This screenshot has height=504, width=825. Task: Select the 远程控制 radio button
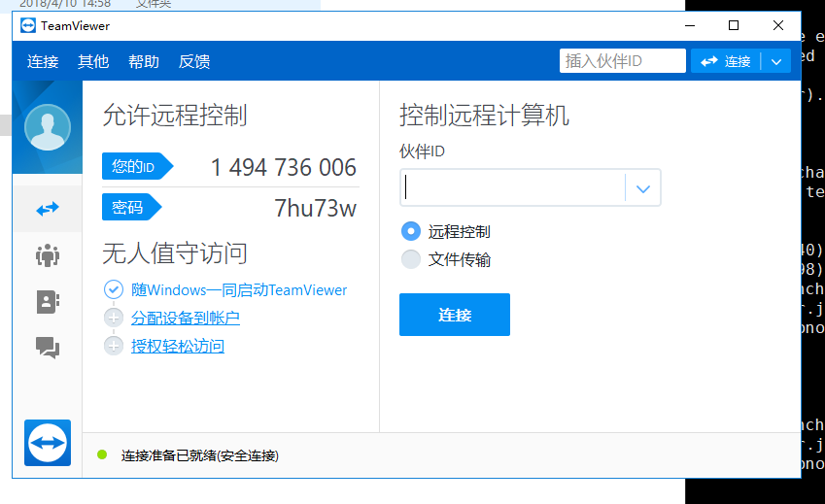pos(411,231)
